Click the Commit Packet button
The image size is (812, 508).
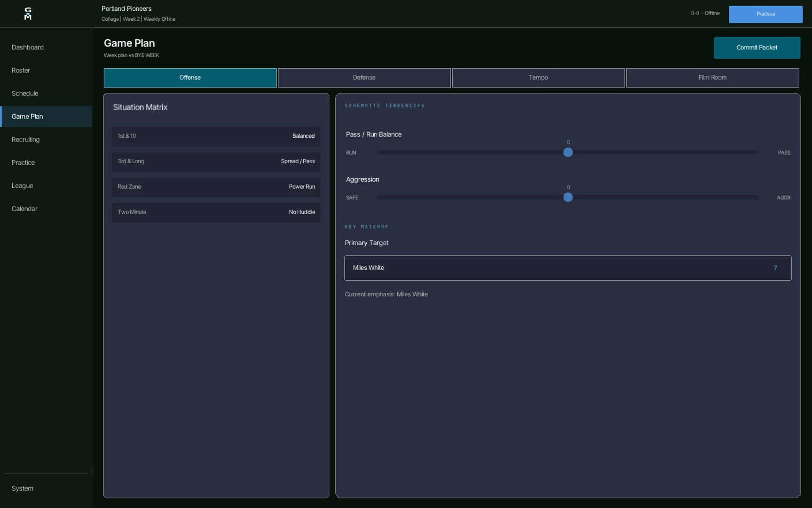coord(757,48)
